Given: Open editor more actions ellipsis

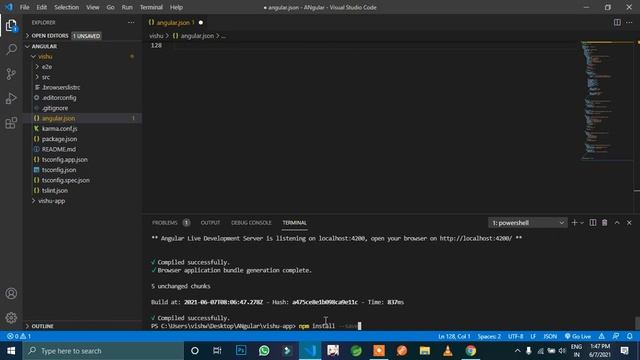Looking at the screenshot, I should pyautogui.click(x=629, y=22).
